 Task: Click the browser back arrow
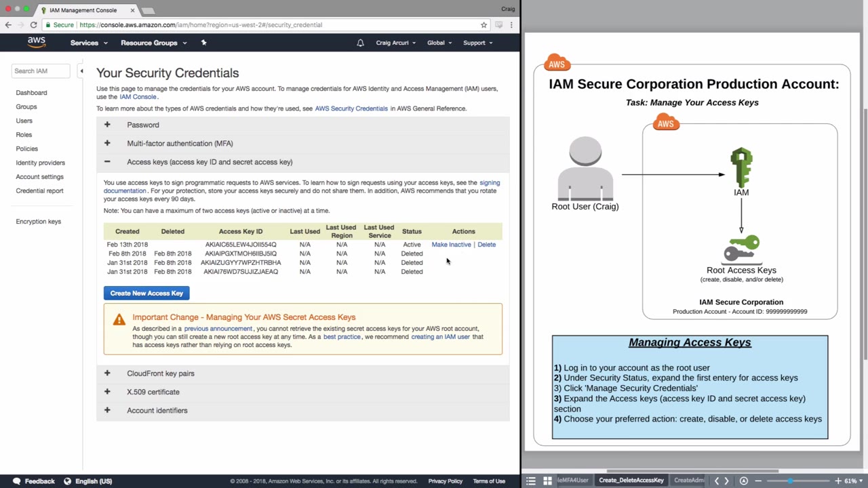(8, 25)
